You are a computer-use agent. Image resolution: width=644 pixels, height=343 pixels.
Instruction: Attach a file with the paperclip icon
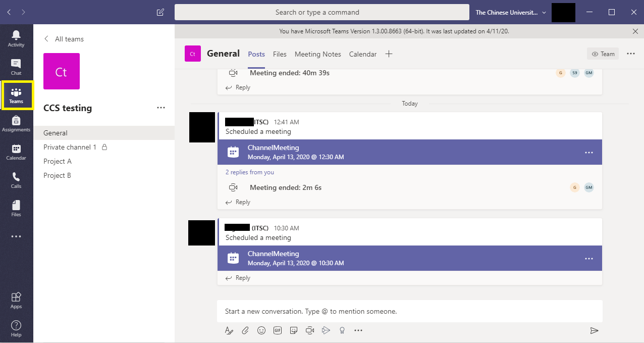(245, 330)
